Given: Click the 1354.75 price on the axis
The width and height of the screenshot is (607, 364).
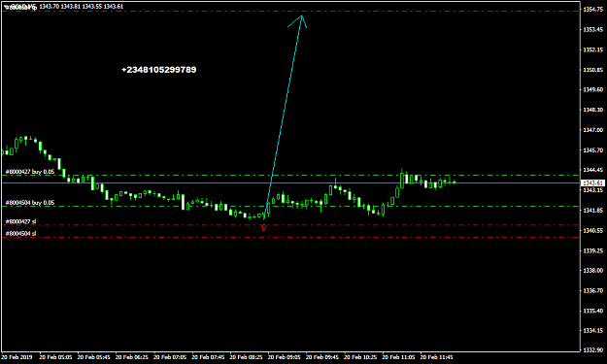Looking at the screenshot, I should [593, 10].
